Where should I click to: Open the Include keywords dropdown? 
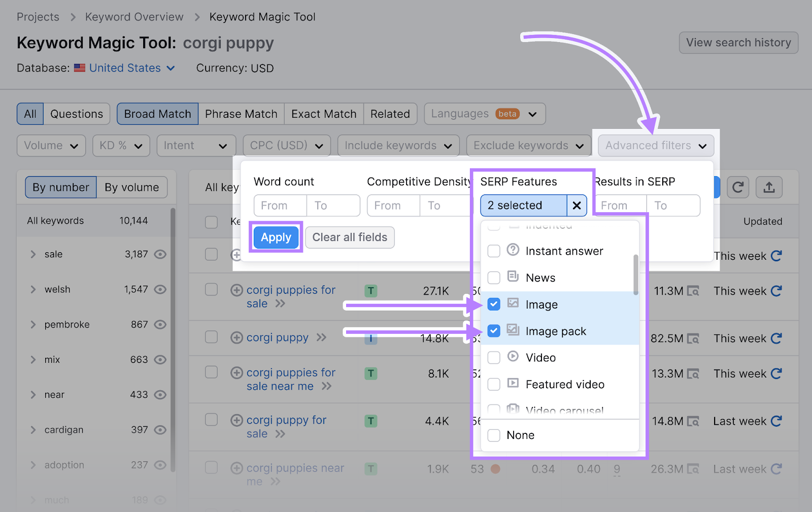point(398,146)
